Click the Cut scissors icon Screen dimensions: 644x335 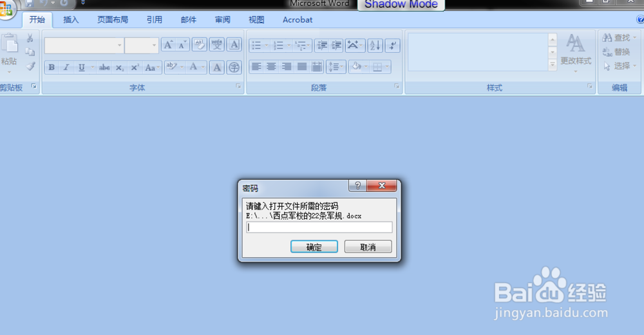point(30,38)
